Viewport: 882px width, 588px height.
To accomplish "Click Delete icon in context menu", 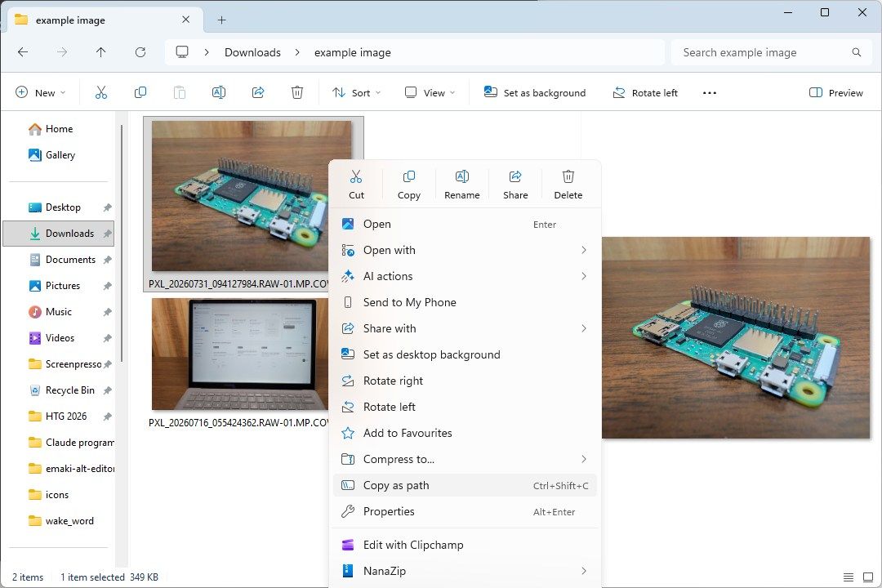I will click(568, 177).
